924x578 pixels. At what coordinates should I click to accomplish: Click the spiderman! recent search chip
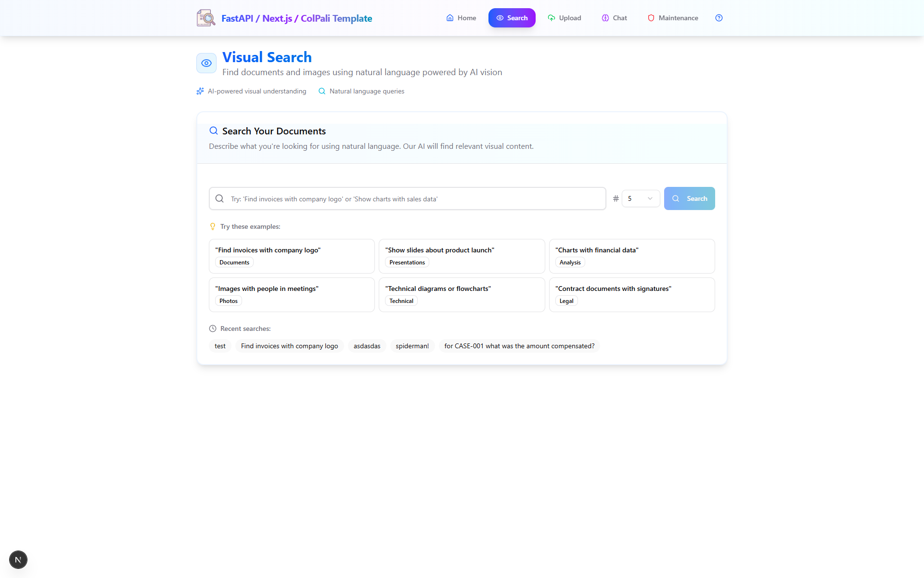412,346
